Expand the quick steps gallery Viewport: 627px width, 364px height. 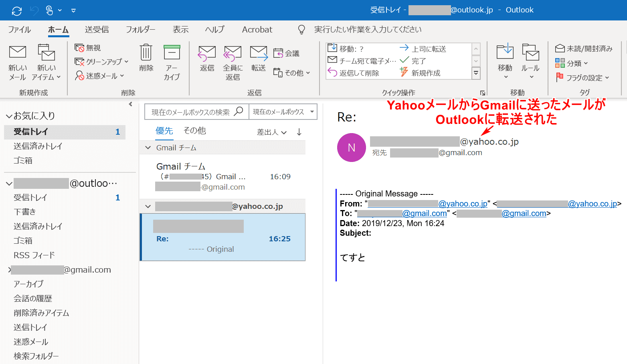(x=476, y=73)
